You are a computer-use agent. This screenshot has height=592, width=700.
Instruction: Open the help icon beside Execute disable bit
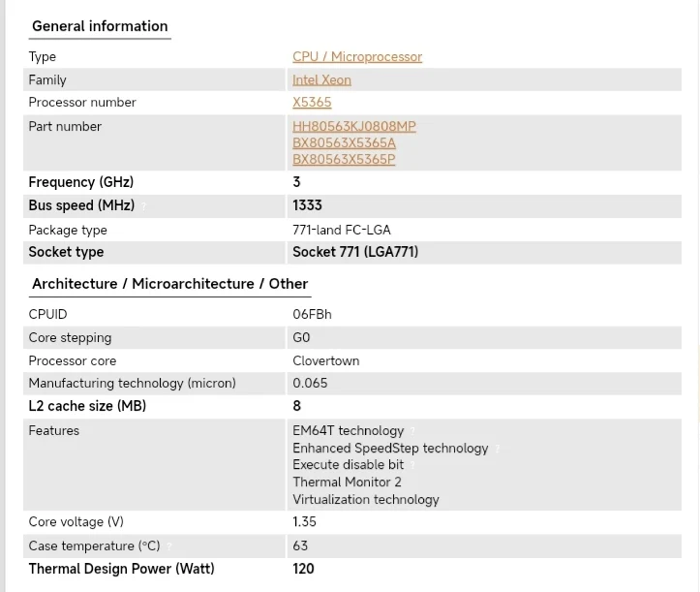412,465
